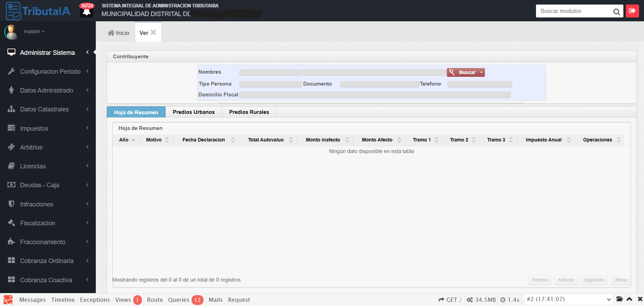Minimize debugbar with the up arrow icon

click(629, 299)
